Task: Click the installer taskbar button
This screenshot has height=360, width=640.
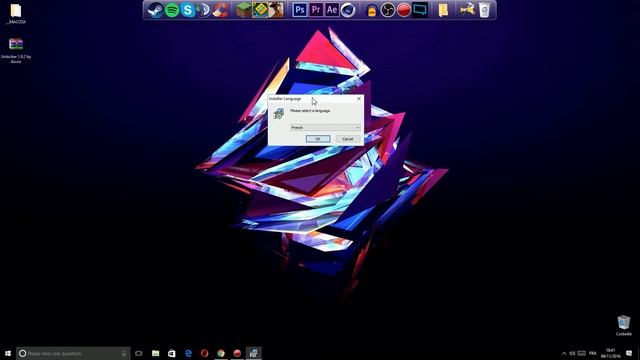Action: coord(253,353)
